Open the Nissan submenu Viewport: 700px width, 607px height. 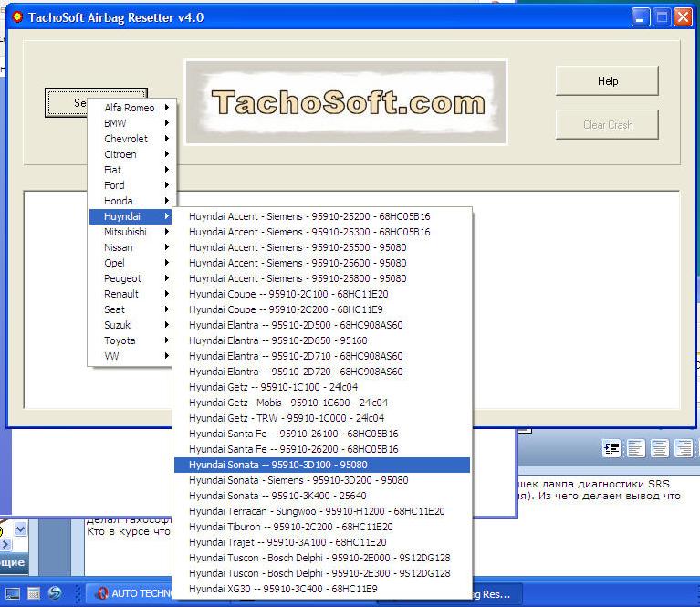tap(130, 247)
